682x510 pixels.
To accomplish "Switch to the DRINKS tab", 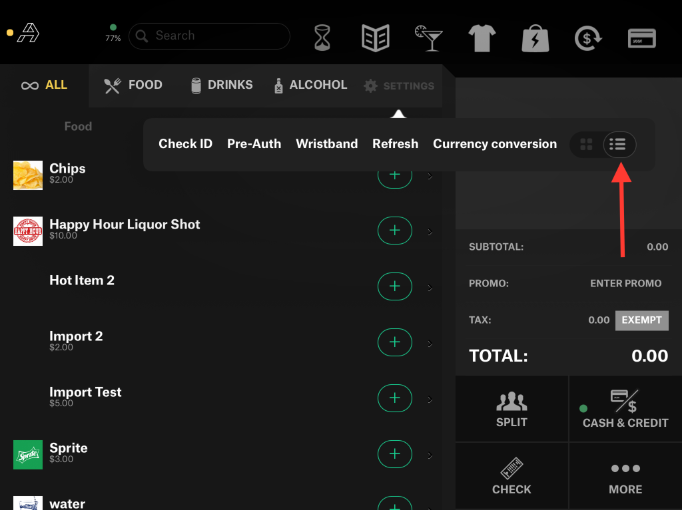I will (221, 85).
